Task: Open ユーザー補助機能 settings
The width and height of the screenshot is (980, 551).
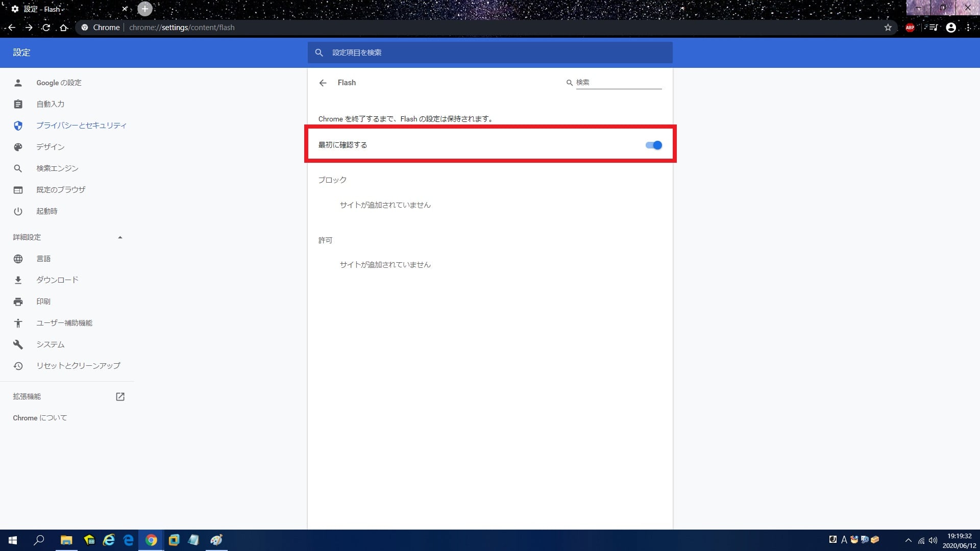Action: [64, 323]
